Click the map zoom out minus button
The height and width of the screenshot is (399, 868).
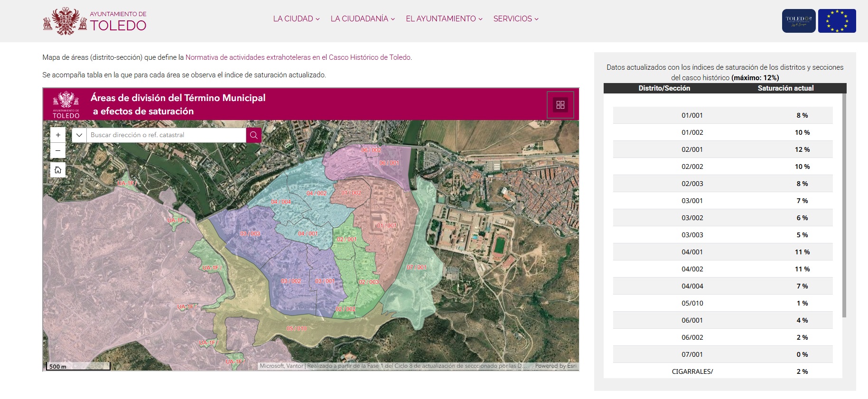tap(58, 151)
